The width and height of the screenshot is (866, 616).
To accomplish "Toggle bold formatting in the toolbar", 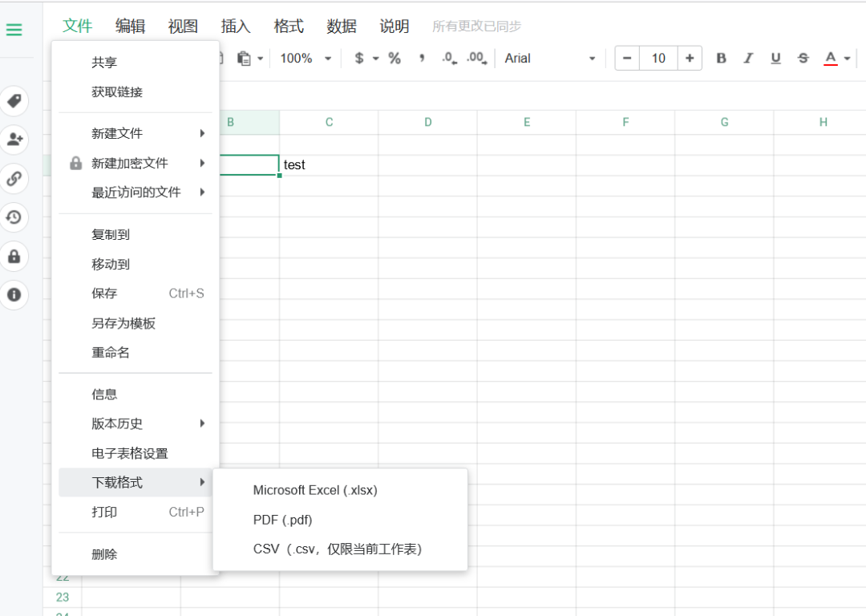I will coord(721,58).
